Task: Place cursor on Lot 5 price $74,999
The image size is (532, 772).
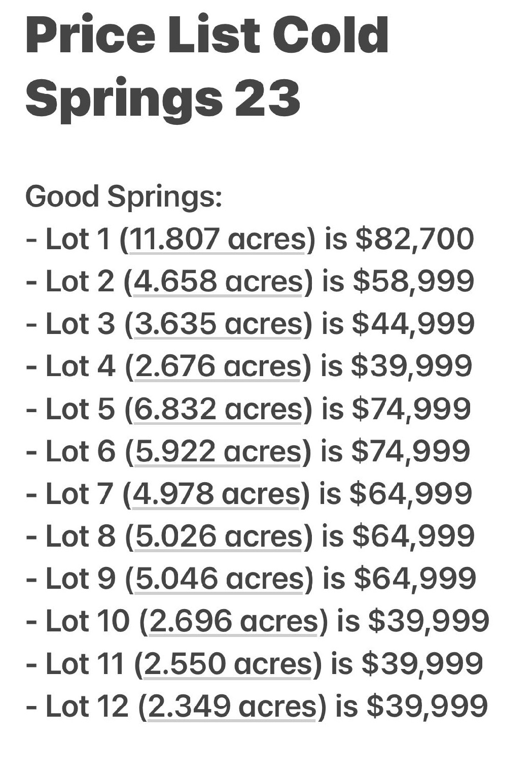Action: tap(412, 409)
